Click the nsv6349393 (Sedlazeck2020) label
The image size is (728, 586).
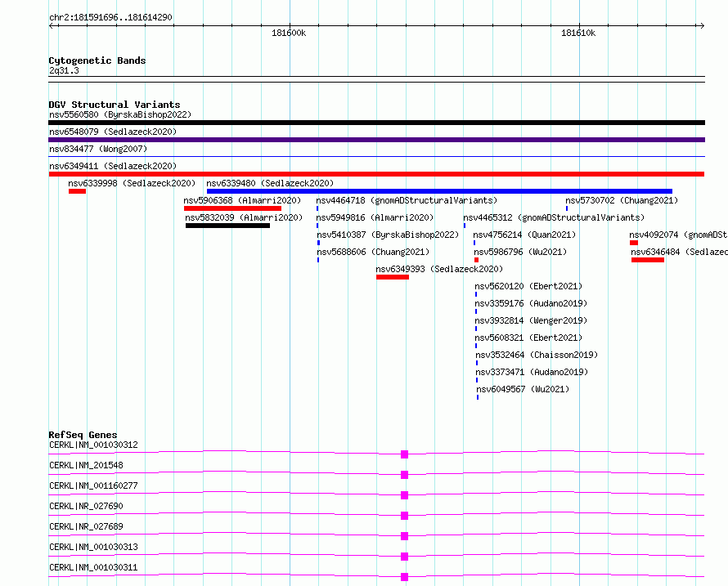point(439,269)
